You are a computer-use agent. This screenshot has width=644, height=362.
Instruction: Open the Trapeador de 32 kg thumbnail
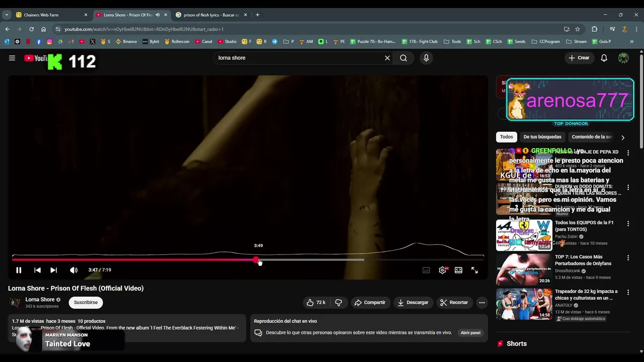pos(524,304)
